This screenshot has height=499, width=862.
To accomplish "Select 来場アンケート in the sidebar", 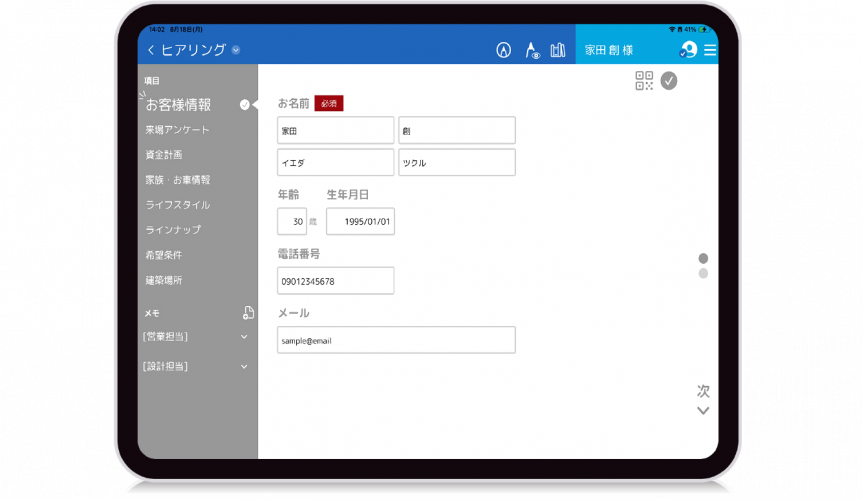I will pyautogui.click(x=177, y=130).
